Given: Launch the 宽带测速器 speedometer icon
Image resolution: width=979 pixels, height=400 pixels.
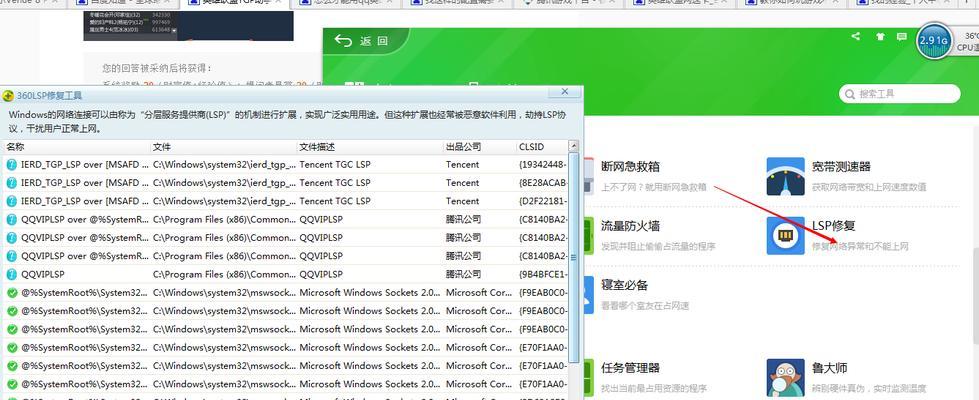Looking at the screenshot, I should [x=785, y=177].
